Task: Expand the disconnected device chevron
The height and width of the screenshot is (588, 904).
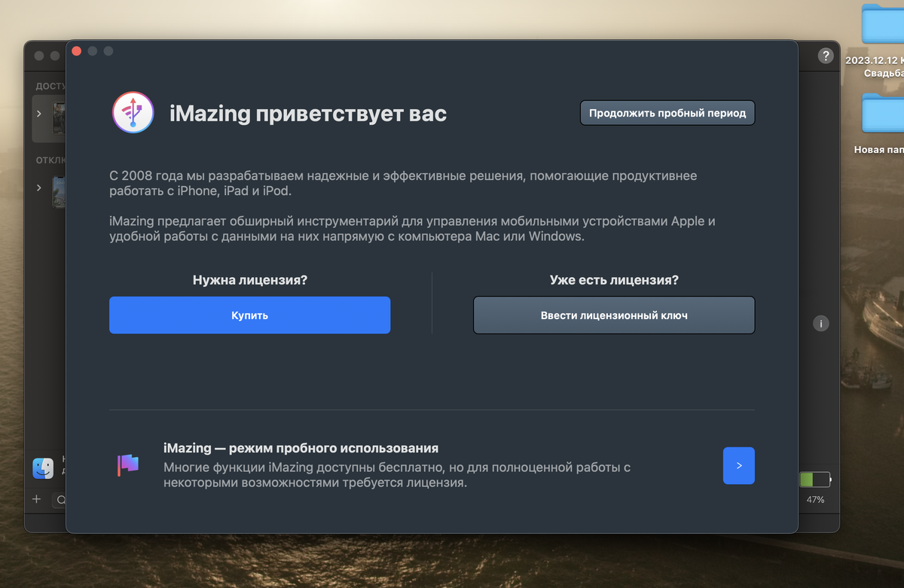Action: point(39,187)
